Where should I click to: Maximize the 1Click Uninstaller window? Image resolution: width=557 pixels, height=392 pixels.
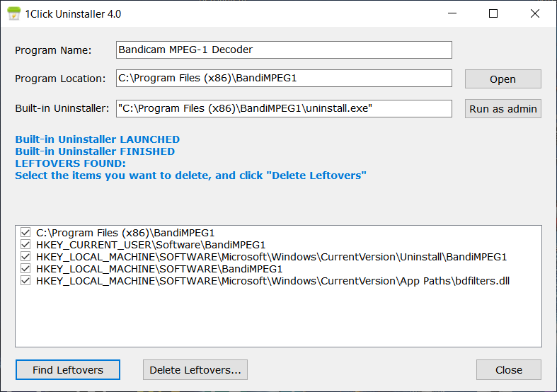[x=493, y=13]
